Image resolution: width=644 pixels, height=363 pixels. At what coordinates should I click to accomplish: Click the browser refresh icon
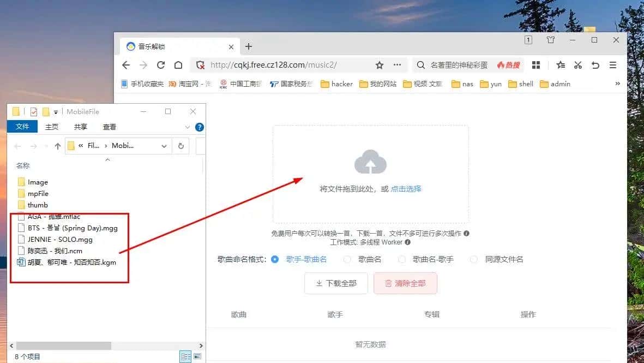(160, 65)
